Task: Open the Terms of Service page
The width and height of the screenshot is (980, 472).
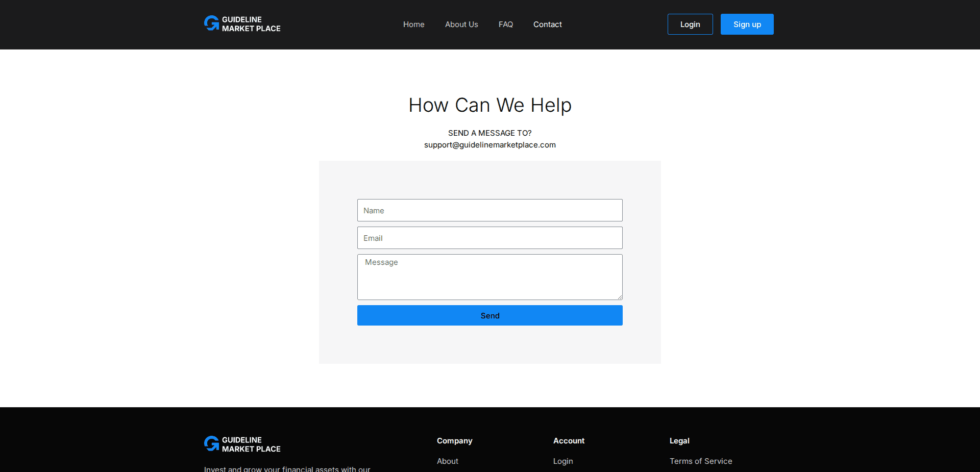Action: click(701, 461)
